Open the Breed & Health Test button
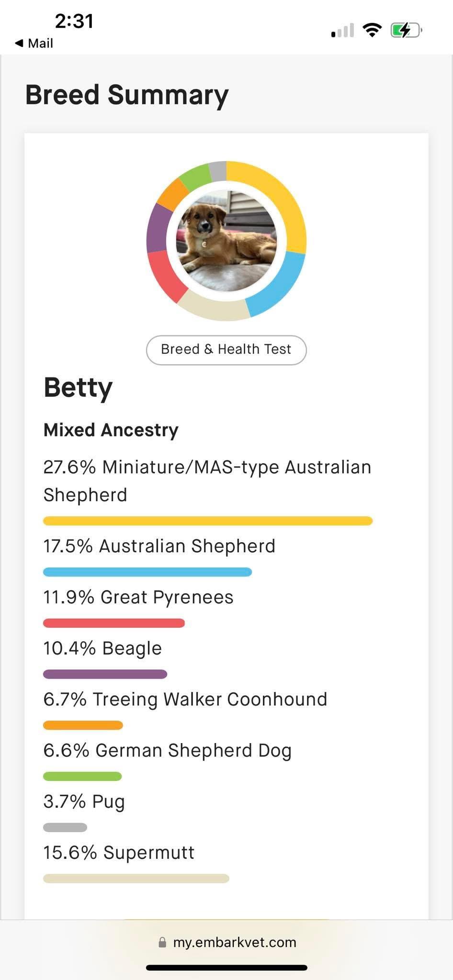453x980 pixels. point(226,349)
